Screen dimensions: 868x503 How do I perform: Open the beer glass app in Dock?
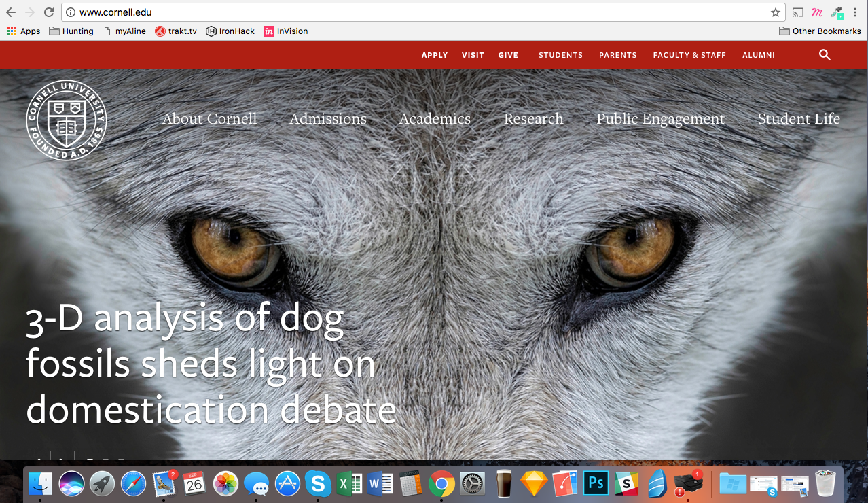503,484
